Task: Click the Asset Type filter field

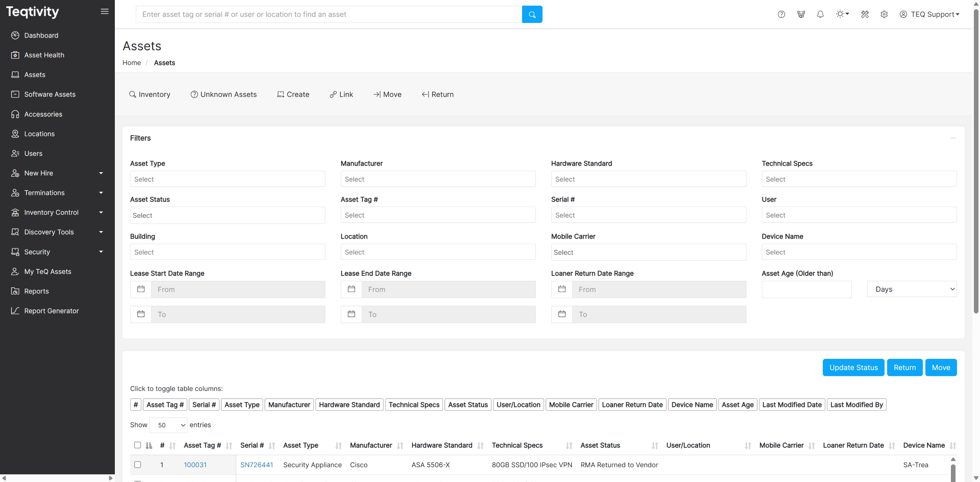Action: click(x=227, y=179)
